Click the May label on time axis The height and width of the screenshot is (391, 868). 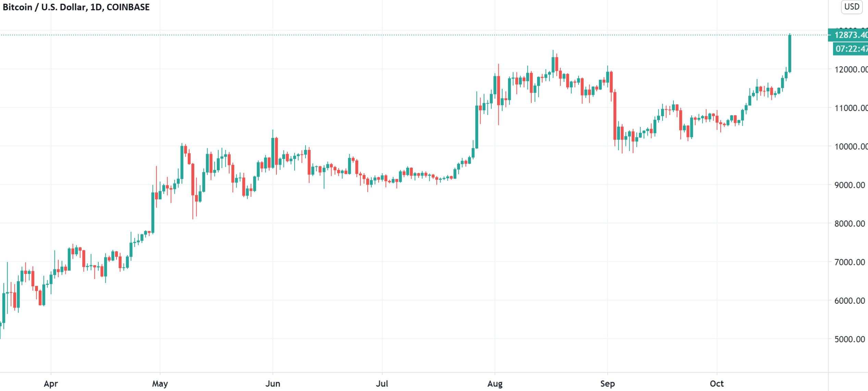point(160,384)
